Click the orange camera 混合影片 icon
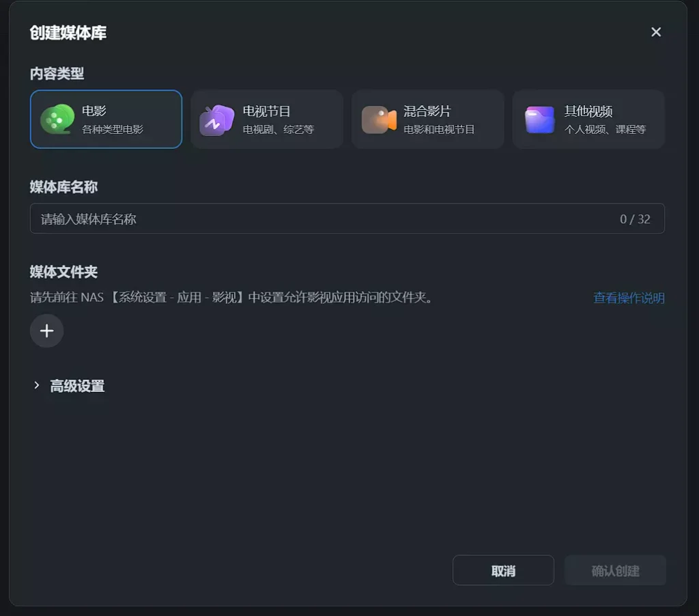This screenshot has width=699, height=616. tap(379, 120)
